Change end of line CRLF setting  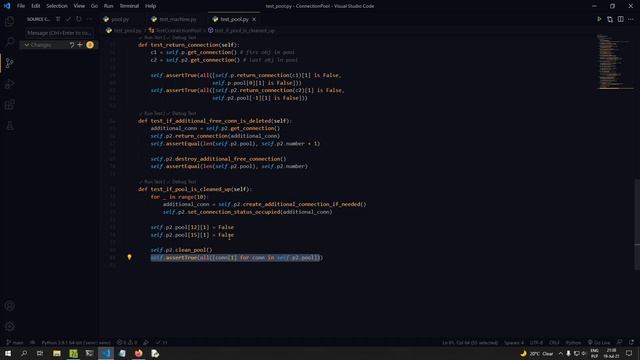pyautogui.click(x=554, y=342)
